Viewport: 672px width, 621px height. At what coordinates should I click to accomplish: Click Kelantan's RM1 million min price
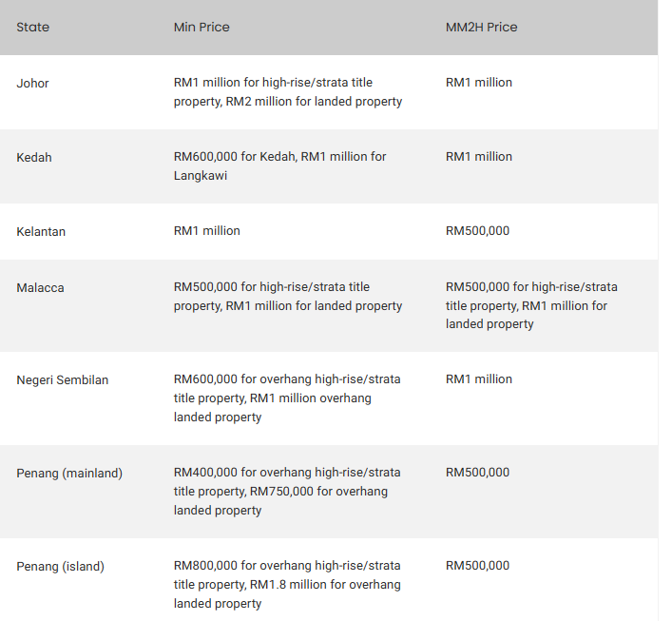206,231
